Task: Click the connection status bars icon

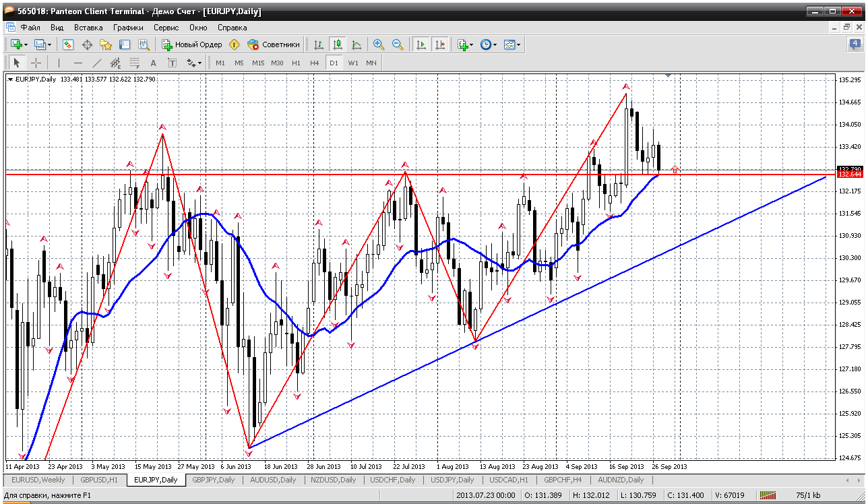Action: 768,495
